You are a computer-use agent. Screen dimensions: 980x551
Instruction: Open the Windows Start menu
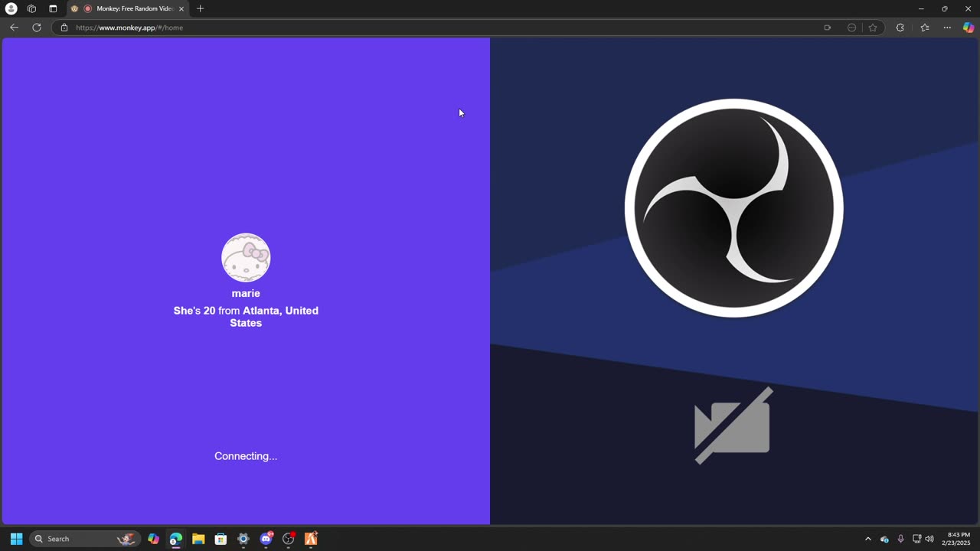click(x=16, y=539)
